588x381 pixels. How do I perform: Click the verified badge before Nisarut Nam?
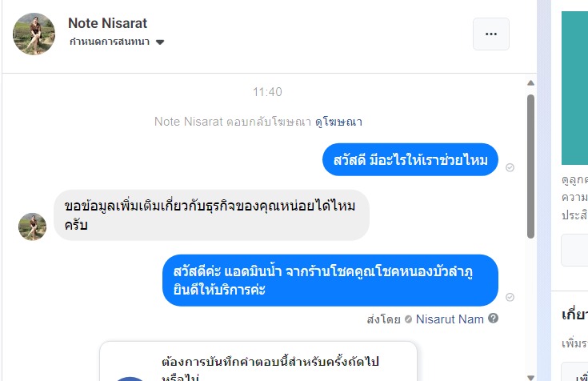(408, 319)
